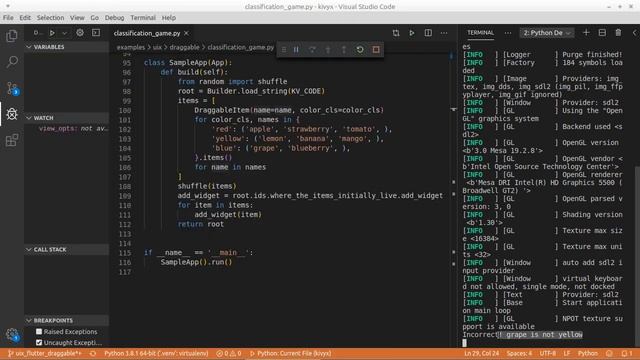
Task: Collapse the CALL STACK section
Action: pos(67,249)
